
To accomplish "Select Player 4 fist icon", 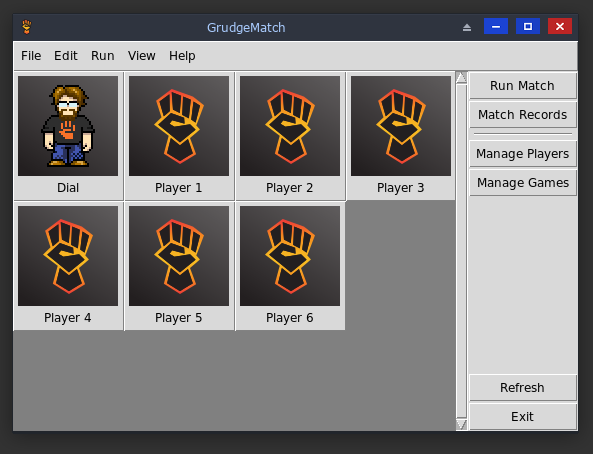I will [x=68, y=256].
